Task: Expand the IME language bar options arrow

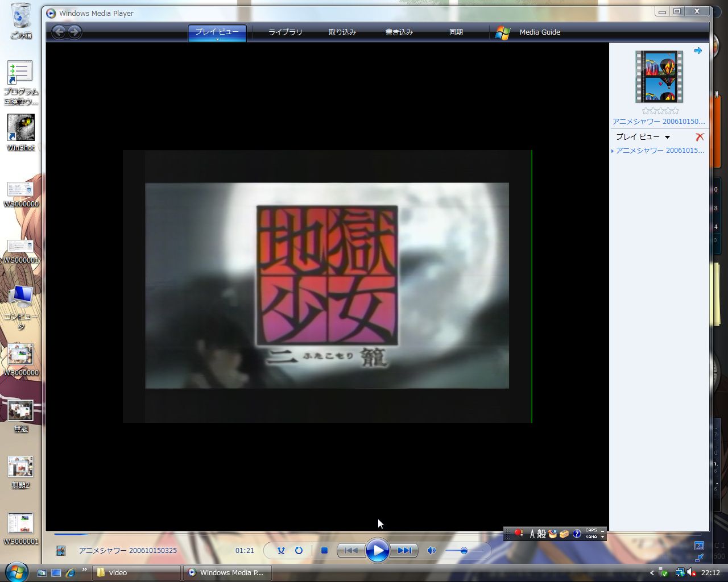Action: (603, 537)
